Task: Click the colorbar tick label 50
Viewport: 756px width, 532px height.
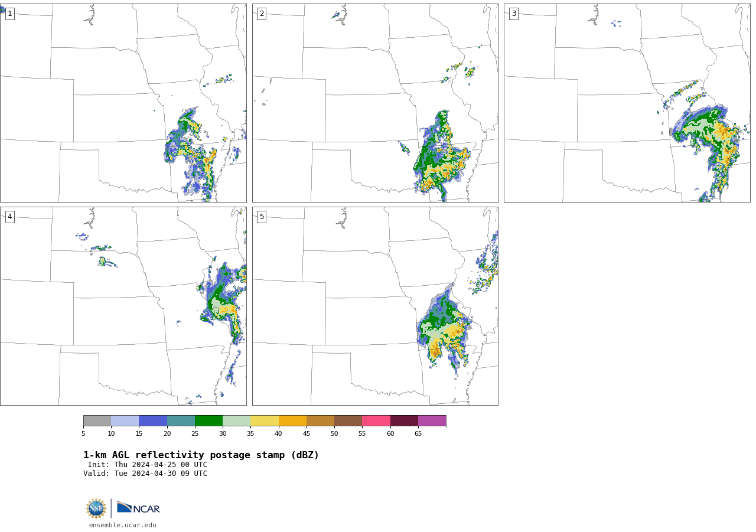Action: pyautogui.click(x=334, y=434)
